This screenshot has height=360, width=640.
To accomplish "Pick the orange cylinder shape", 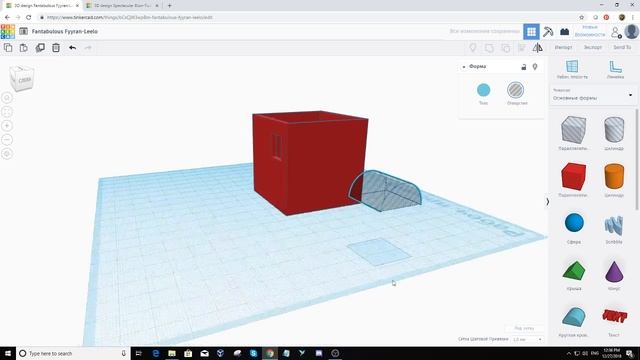I will [x=614, y=177].
